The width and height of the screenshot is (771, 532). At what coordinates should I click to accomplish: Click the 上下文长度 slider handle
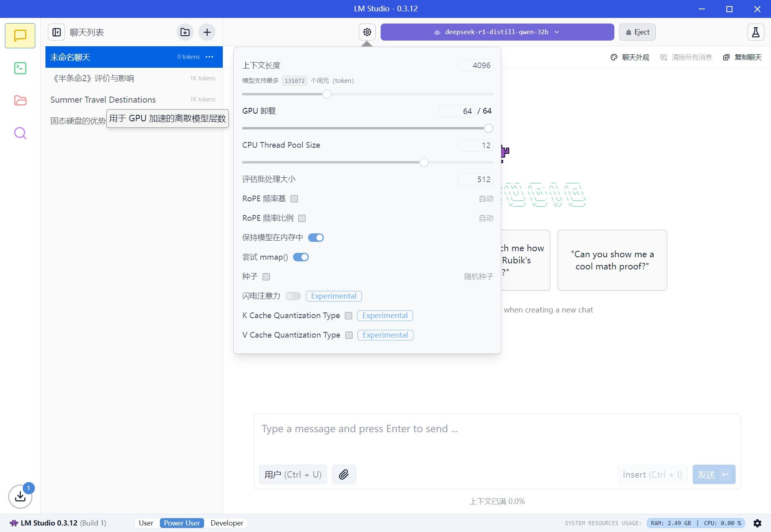pos(327,94)
